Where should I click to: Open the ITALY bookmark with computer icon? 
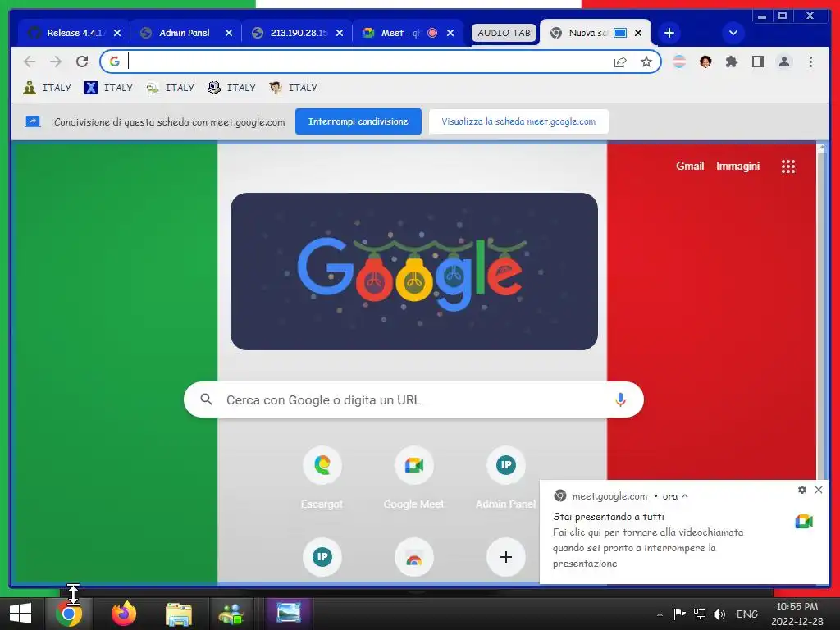pyautogui.click(x=232, y=87)
